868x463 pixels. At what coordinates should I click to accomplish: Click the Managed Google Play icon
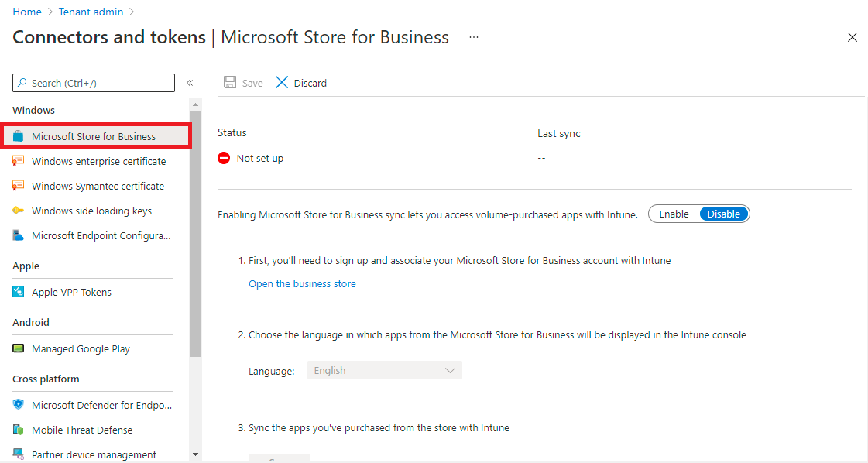pyautogui.click(x=19, y=348)
